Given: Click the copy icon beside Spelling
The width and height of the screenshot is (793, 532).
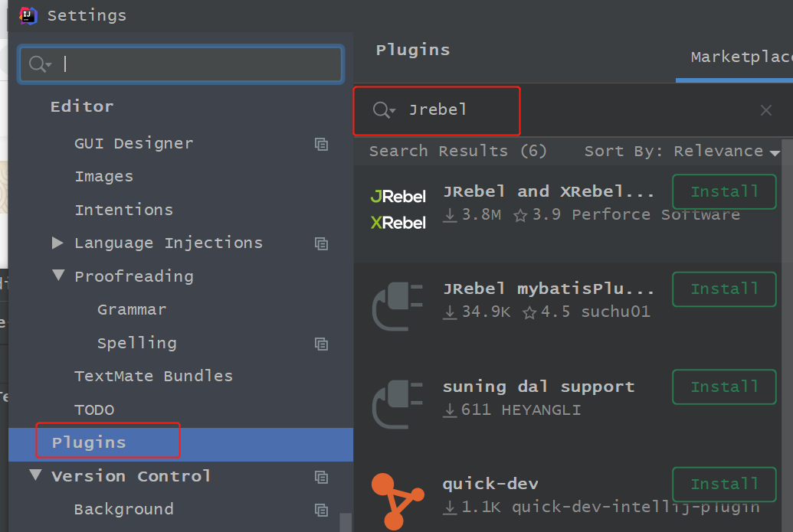Looking at the screenshot, I should pyautogui.click(x=322, y=344).
